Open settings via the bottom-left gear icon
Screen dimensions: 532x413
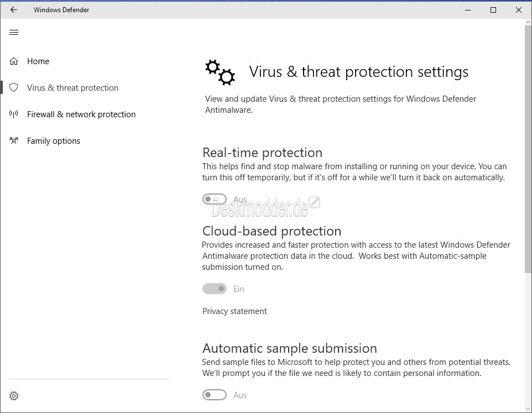(x=14, y=396)
